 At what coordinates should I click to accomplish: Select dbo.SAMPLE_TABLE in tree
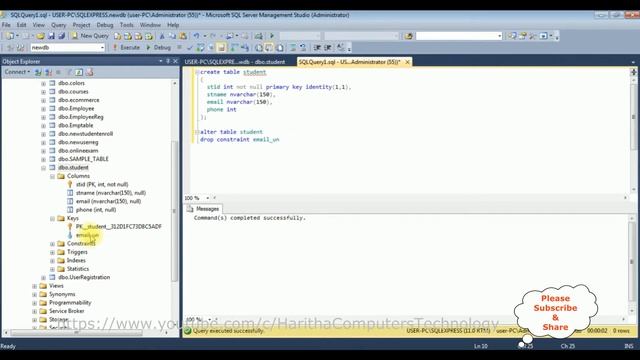click(x=83, y=159)
